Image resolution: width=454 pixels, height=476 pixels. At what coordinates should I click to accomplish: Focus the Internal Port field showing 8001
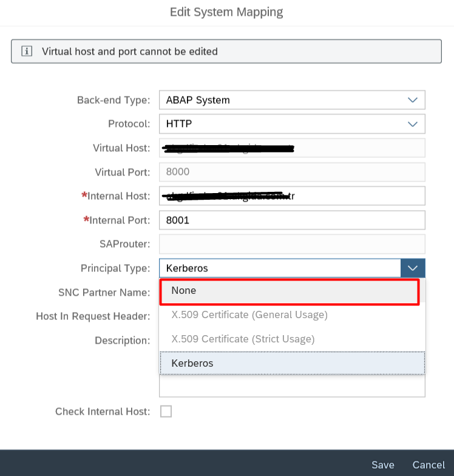click(x=292, y=220)
